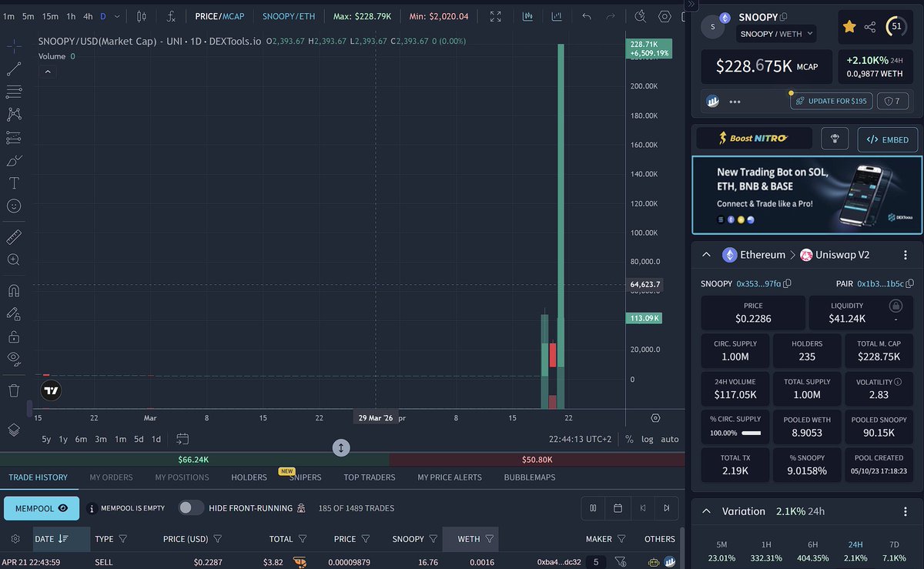
Task: Open MY PRICE ALERTS tab
Action: click(x=450, y=477)
